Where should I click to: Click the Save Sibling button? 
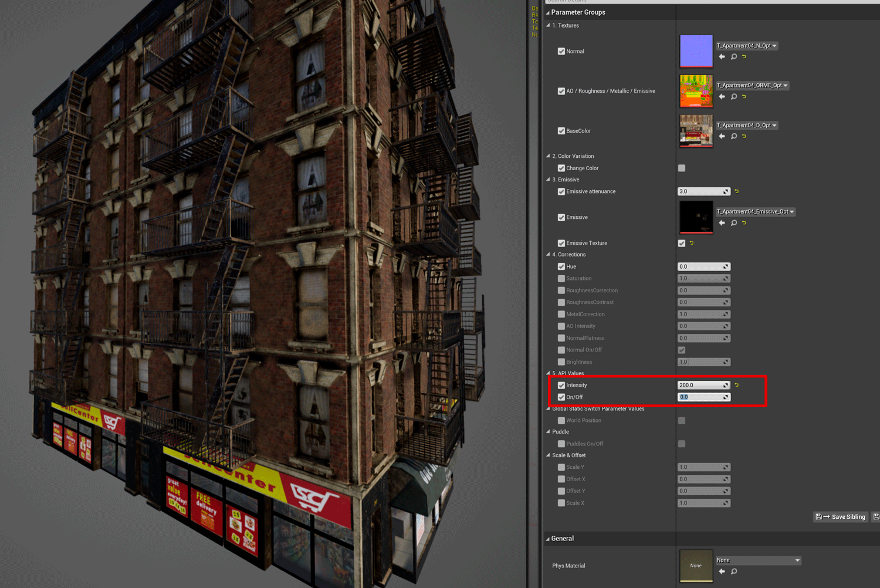pyautogui.click(x=841, y=517)
